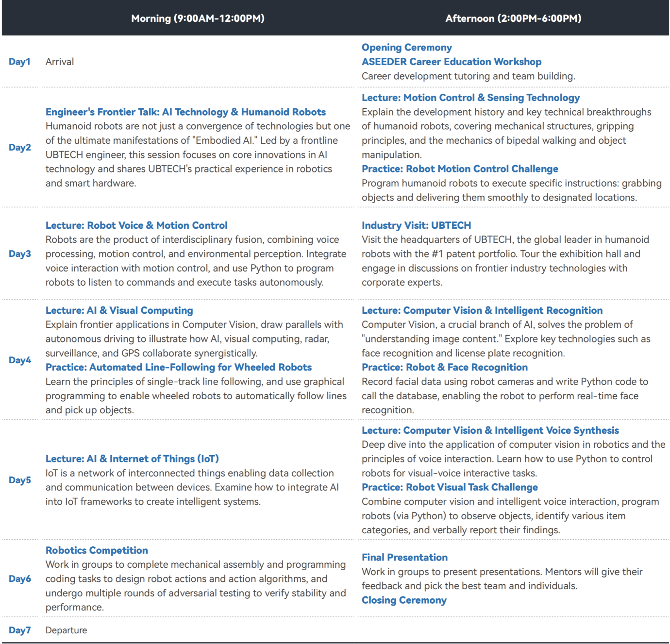Open Practice: Automated Line-Following for Wheeled Robots
The height and width of the screenshot is (644, 670).
coord(178,367)
